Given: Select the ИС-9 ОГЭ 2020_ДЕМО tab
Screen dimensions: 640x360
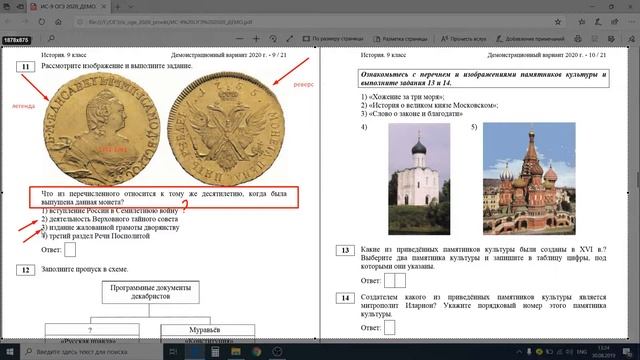Looking at the screenshot, I should pyautogui.click(x=69, y=7).
